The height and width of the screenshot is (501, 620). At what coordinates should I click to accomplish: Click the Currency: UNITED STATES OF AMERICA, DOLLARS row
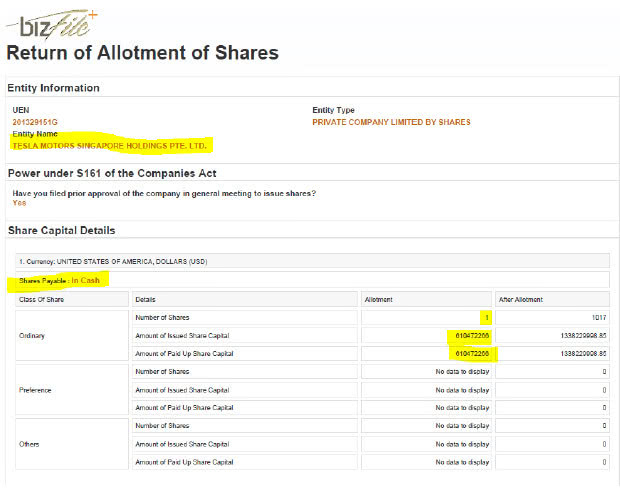click(x=312, y=261)
